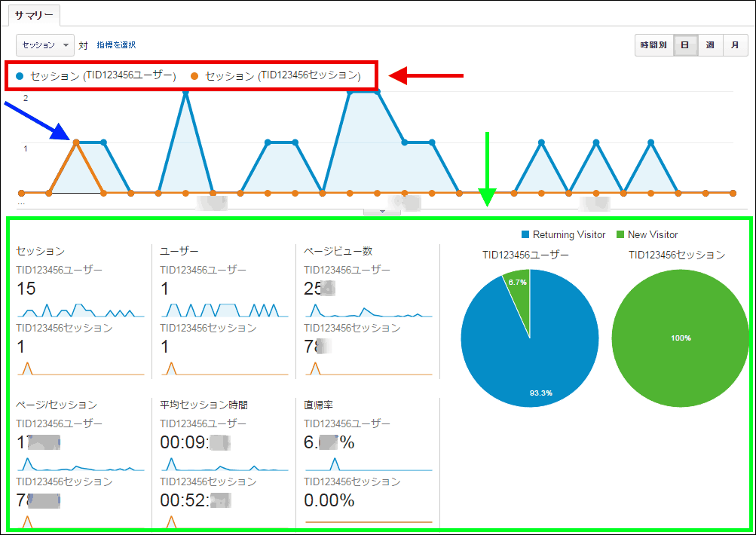Viewport: 756px width, 535px height.
Task: Select the 週 time granularity button
Action: 710,45
